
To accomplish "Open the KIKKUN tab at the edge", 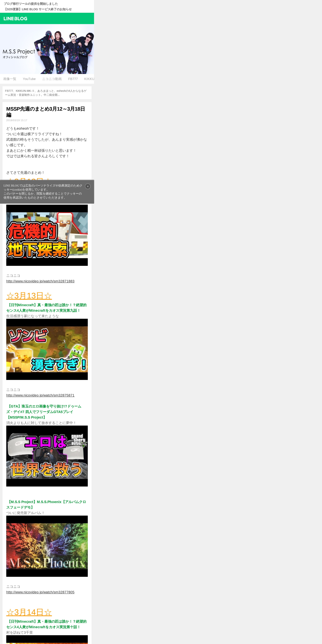I will coord(89,79).
